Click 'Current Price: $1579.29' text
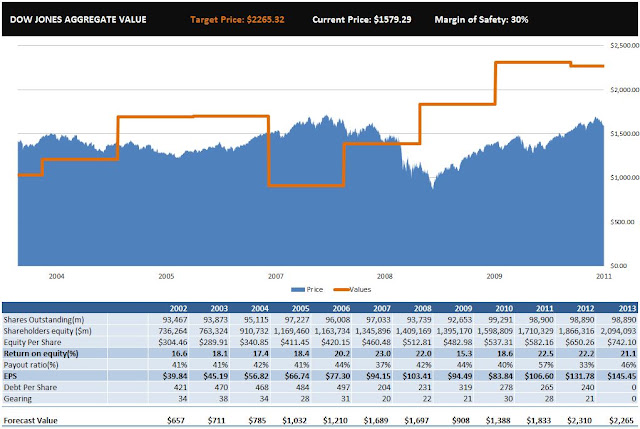 click(x=362, y=20)
